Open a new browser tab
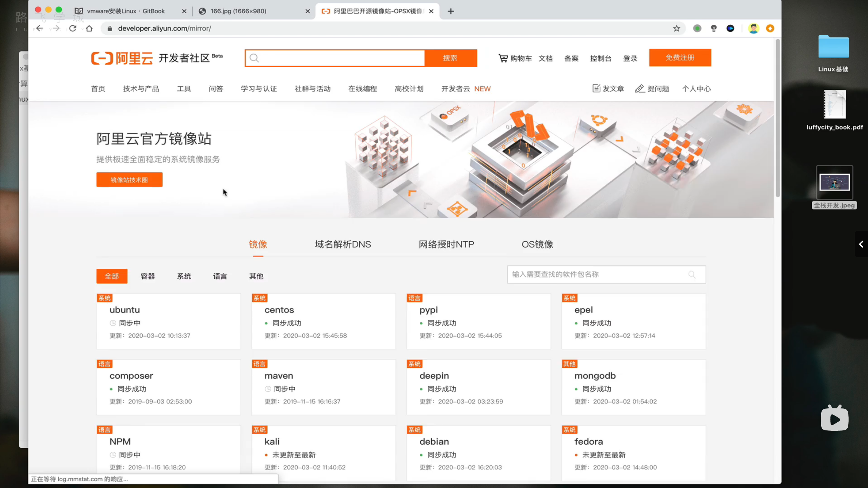The width and height of the screenshot is (868, 488). [451, 11]
